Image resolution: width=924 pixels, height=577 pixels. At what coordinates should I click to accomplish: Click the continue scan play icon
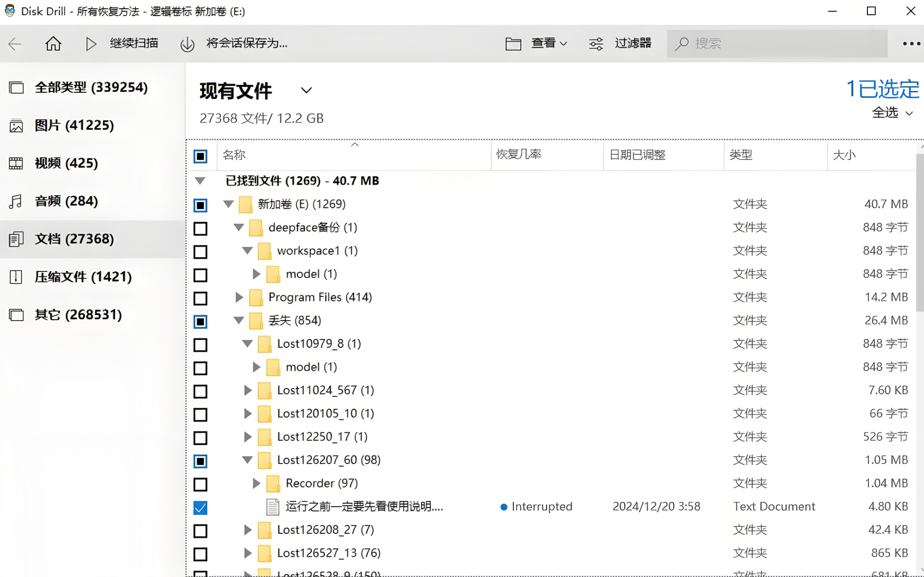91,44
